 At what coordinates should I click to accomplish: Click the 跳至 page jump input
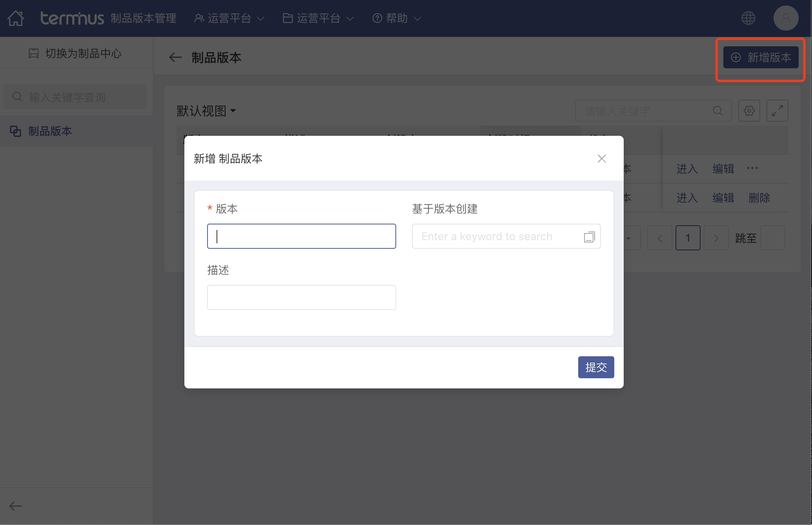pyautogui.click(x=773, y=238)
